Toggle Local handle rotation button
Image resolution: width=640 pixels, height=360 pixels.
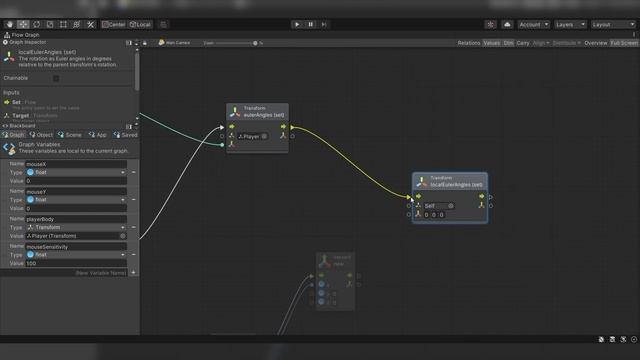click(x=140, y=24)
